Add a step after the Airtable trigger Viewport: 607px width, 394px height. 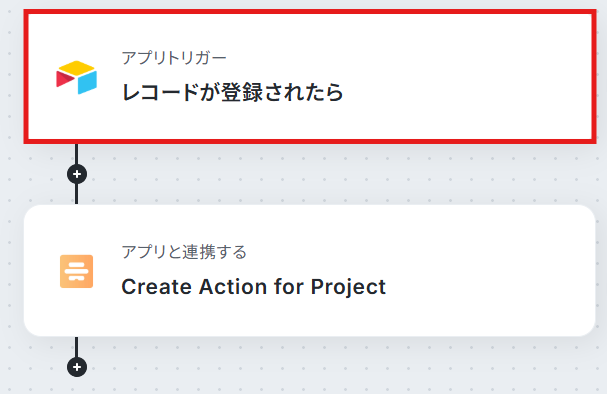coord(77,174)
